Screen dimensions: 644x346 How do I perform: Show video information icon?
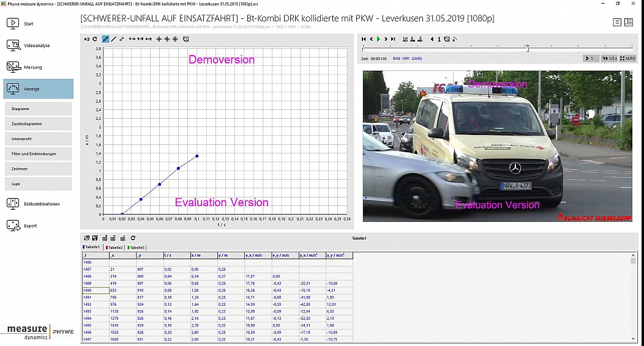[x=439, y=39]
